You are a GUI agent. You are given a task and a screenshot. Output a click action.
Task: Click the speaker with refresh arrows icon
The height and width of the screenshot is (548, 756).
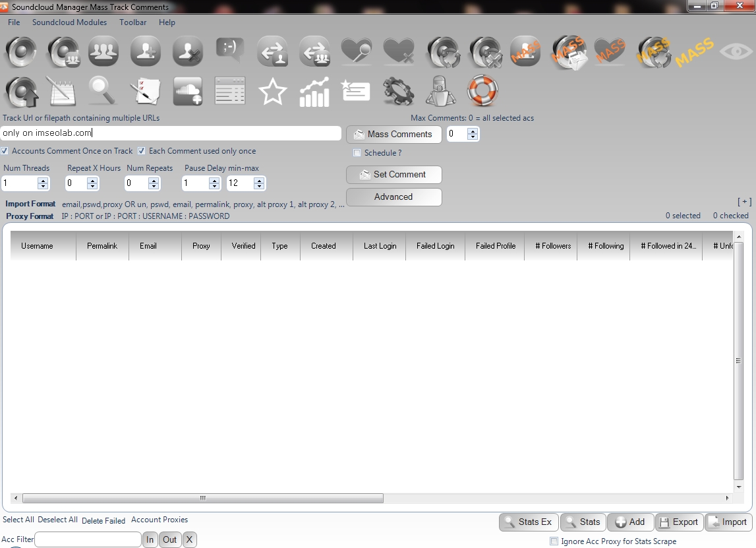(x=444, y=52)
